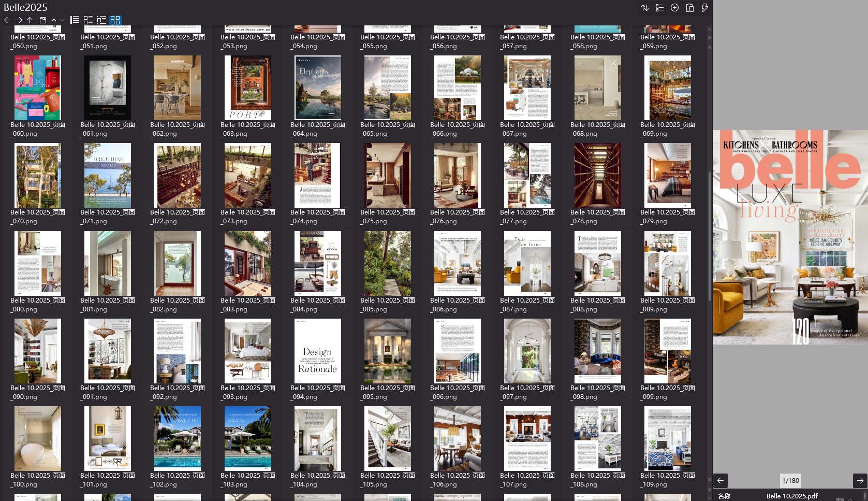Click the circled plus add icon

[x=674, y=8]
